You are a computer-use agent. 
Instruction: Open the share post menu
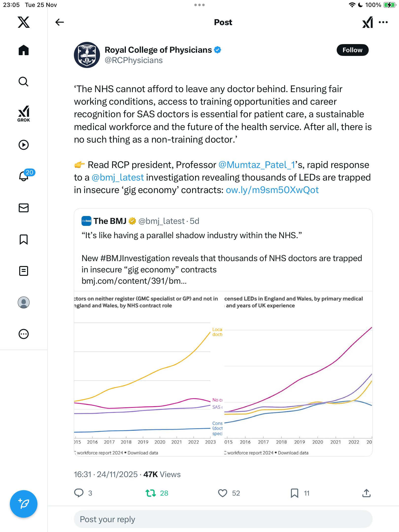click(366, 493)
